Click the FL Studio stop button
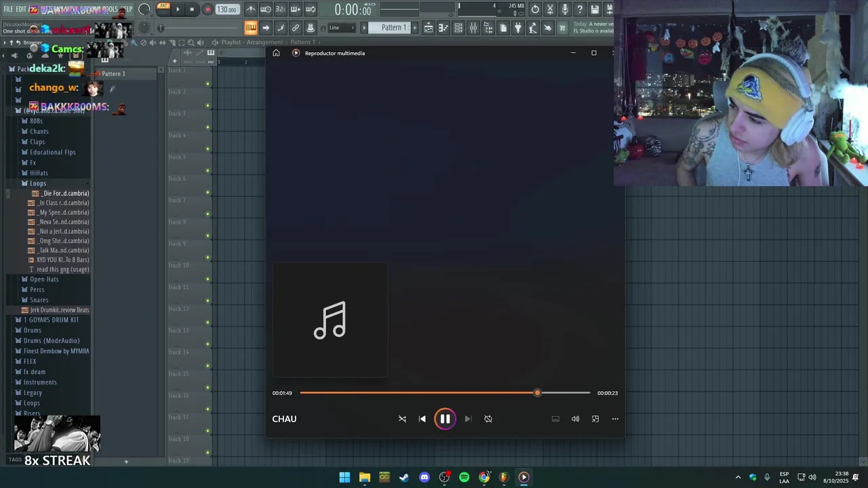Screen dimensions: 868x488 (x=192, y=9)
